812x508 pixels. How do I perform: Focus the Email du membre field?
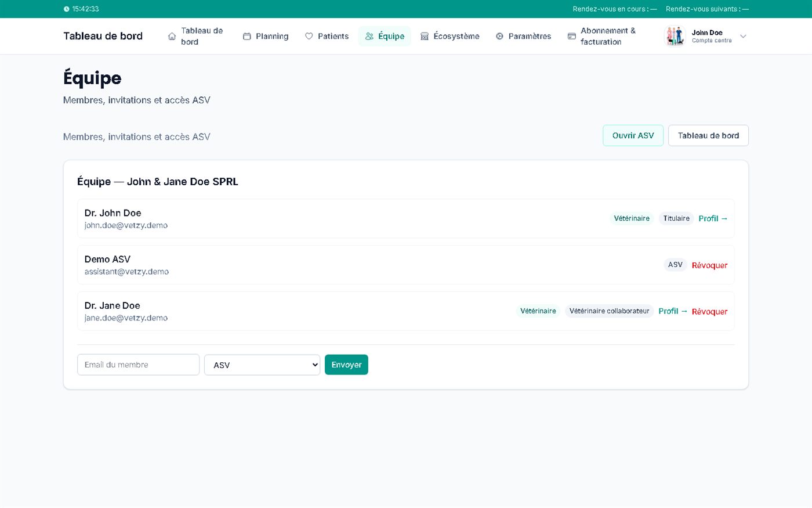(138, 365)
